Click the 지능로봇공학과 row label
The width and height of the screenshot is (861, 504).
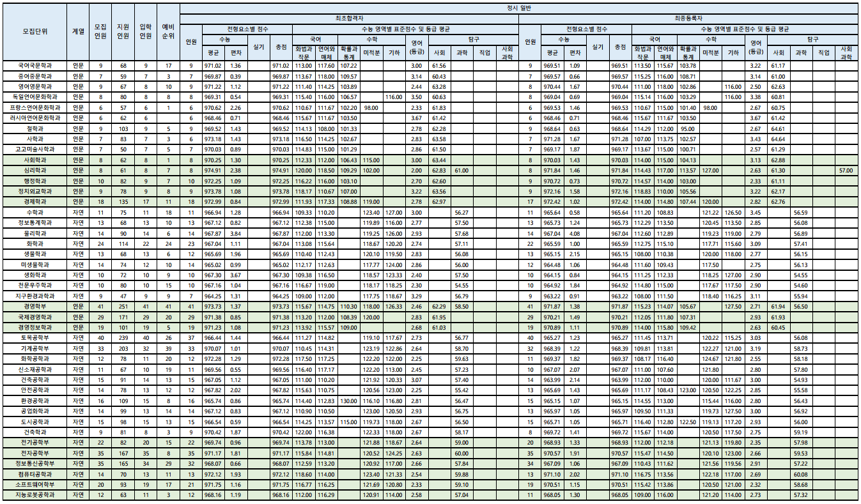click(x=35, y=495)
